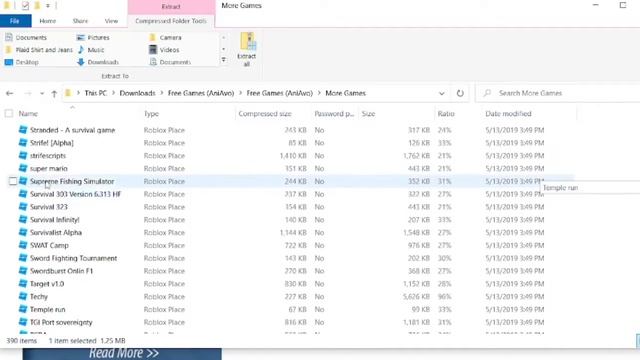This screenshot has width=640, height=360.
Task: Choose the Pictures extract destination
Action: point(93,38)
